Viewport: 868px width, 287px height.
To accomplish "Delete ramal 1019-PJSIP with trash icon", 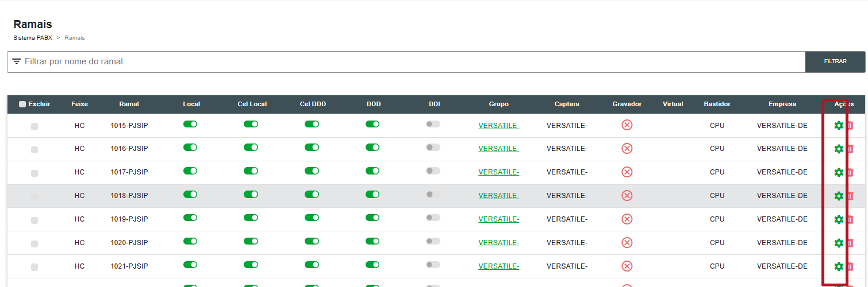I will 851,219.
